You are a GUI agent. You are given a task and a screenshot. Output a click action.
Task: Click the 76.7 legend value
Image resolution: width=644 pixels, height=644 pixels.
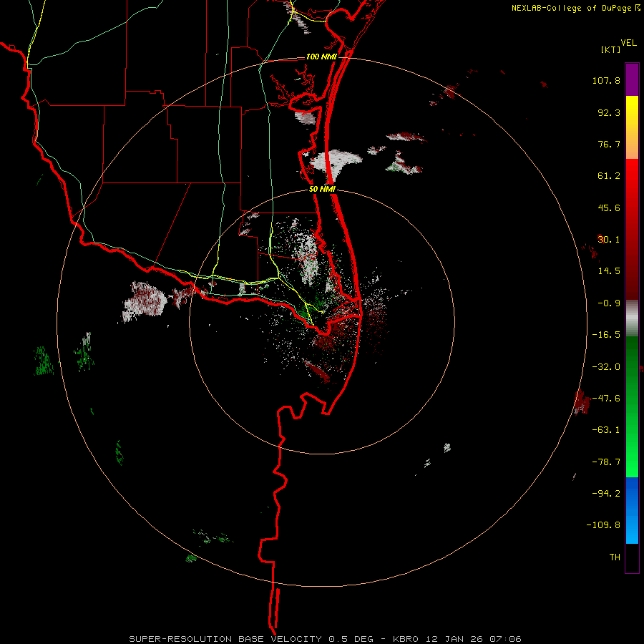point(609,144)
